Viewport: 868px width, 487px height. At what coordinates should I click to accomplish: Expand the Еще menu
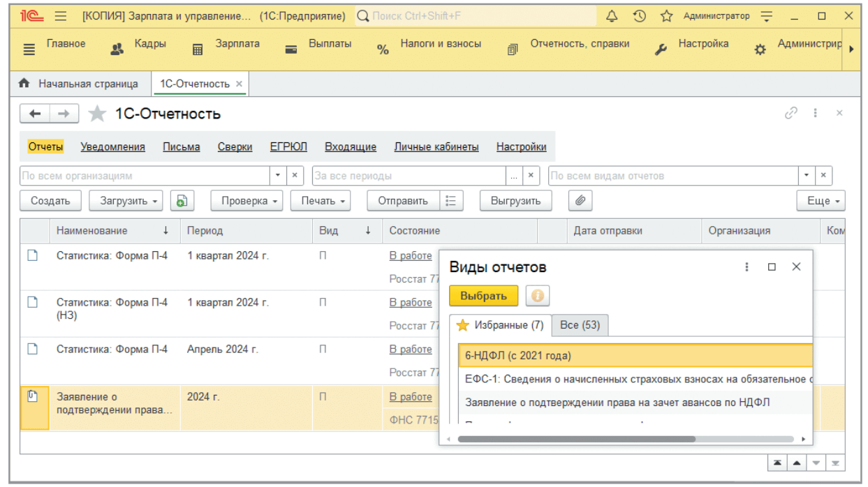pyautogui.click(x=821, y=201)
